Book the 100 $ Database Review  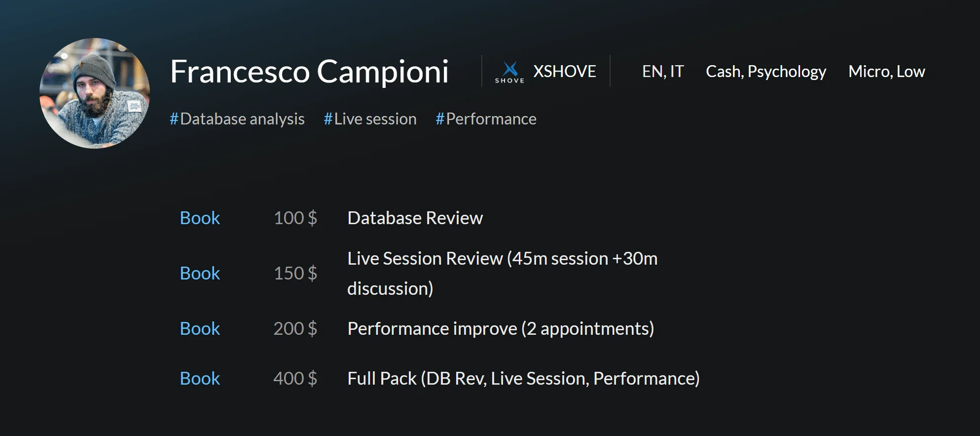click(x=200, y=218)
